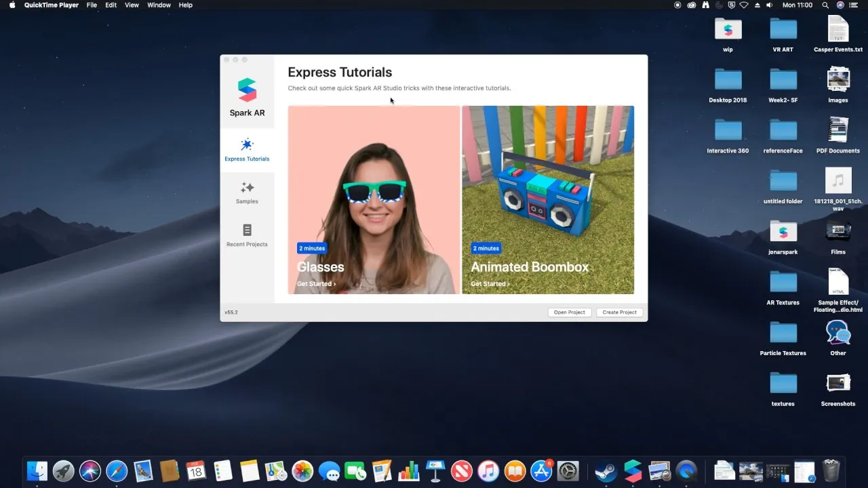The image size is (868, 488).
Task: Open the Creative Cloud menu bar icon
Action: (x=692, y=5)
